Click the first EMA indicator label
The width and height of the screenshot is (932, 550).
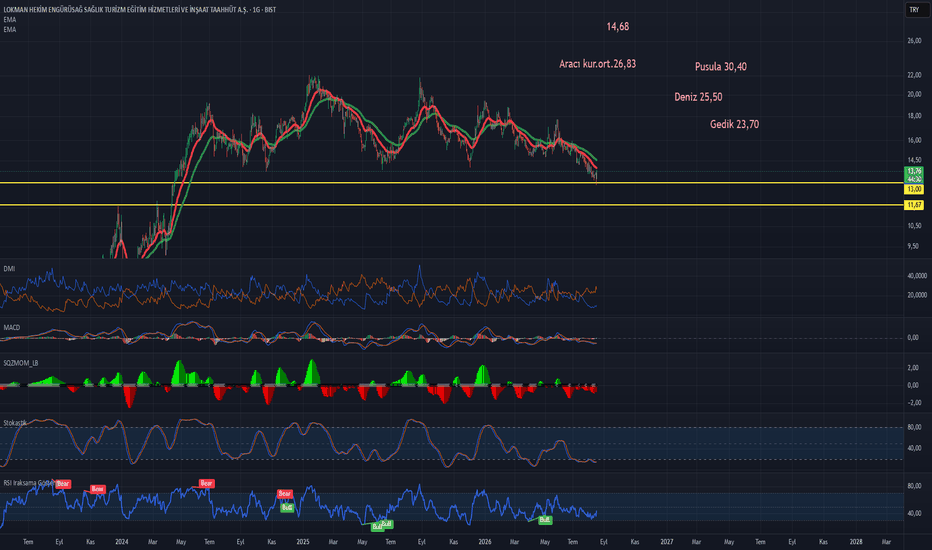(10, 20)
